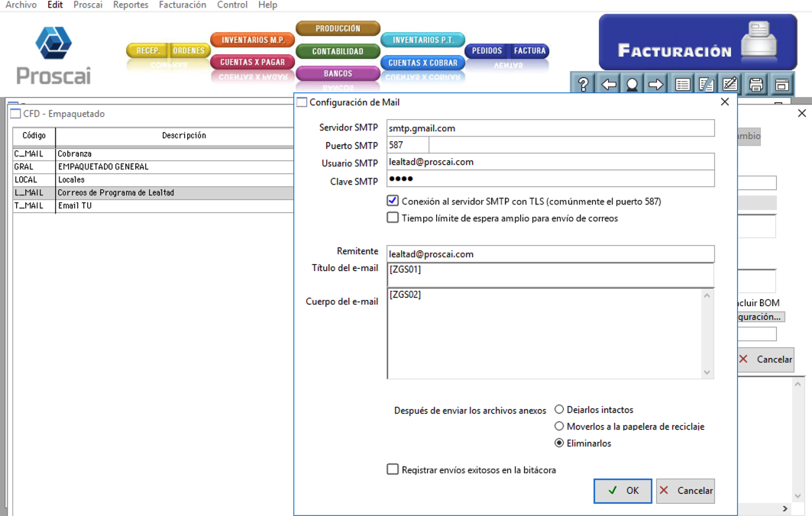Screen dimensions: 812x516
Task: Click the back arrow toolbar icon
Action: click(608, 84)
